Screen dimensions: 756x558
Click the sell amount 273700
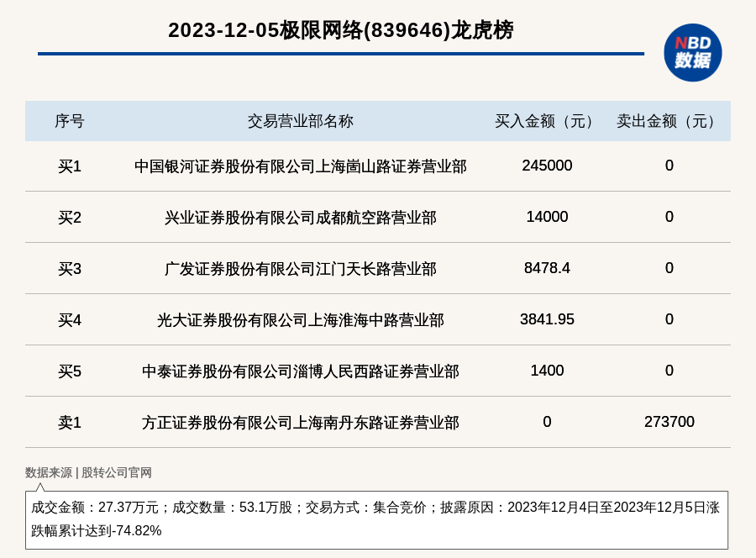point(669,422)
